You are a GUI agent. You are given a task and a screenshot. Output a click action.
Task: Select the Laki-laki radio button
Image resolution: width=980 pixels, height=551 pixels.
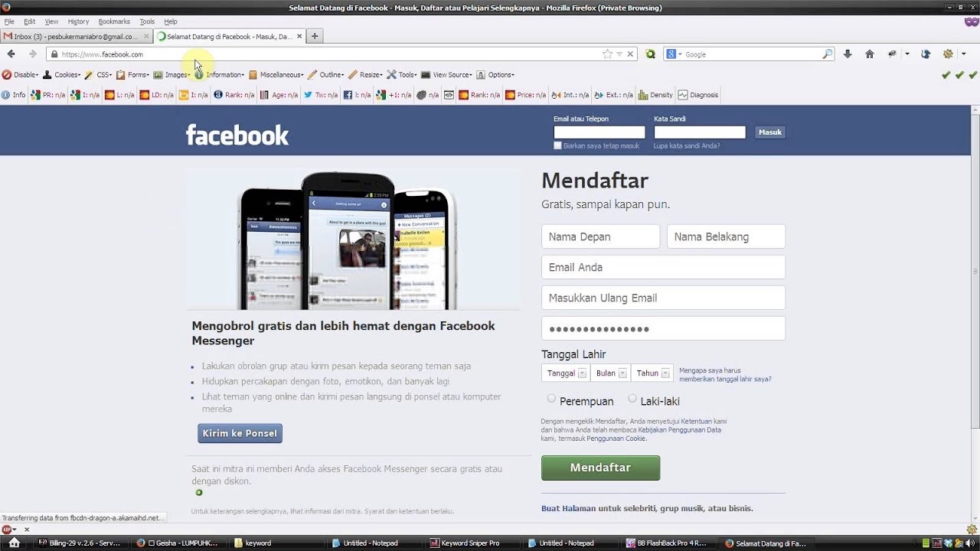click(x=632, y=399)
